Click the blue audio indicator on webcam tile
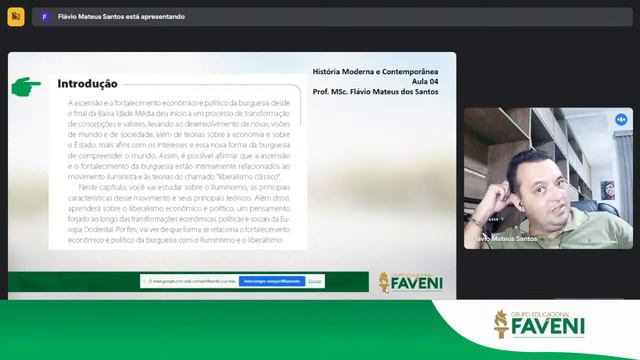640x360 pixels. pyautogui.click(x=621, y=120)
